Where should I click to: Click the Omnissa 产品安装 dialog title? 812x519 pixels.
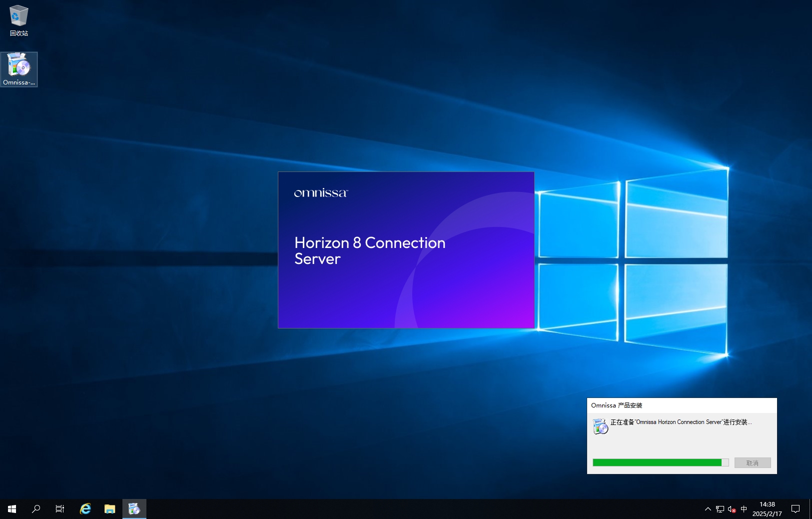[617, 405]
